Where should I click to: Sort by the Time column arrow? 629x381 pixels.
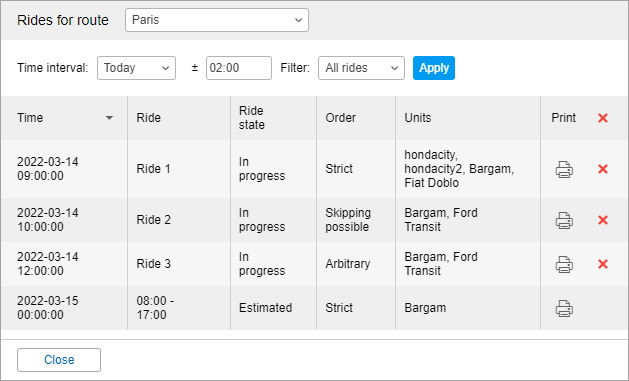(109, 118)
